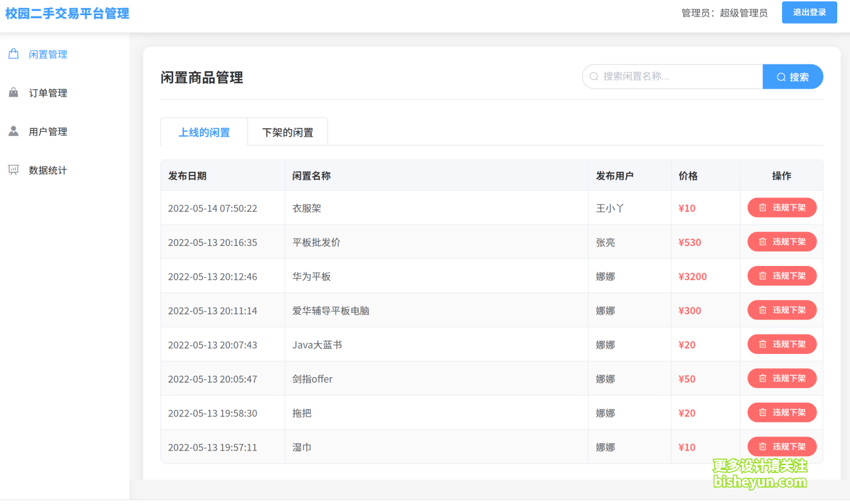Click the user icon beside 用户管理
Viewport: 850px width, 504px height.
(x=13, y=131)
